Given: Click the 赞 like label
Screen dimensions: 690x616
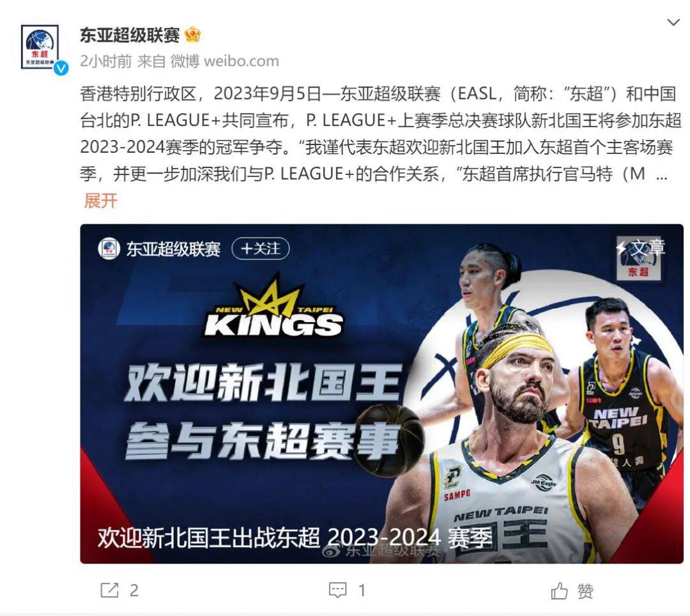Looking at the screenshot, I should click(585, 590).
